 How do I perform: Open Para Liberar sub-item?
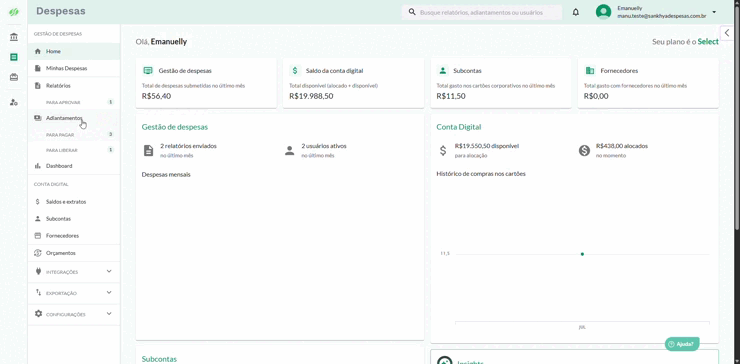74,150
